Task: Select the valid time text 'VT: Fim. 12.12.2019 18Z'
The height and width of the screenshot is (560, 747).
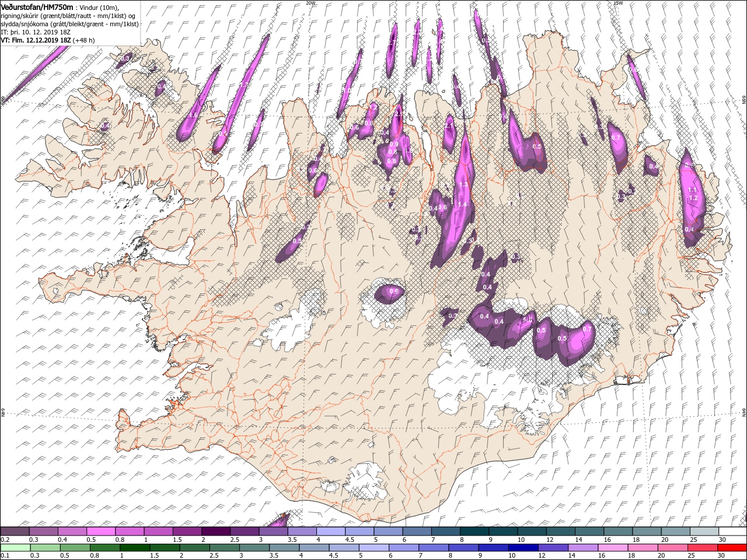Action: click(36, 41)
